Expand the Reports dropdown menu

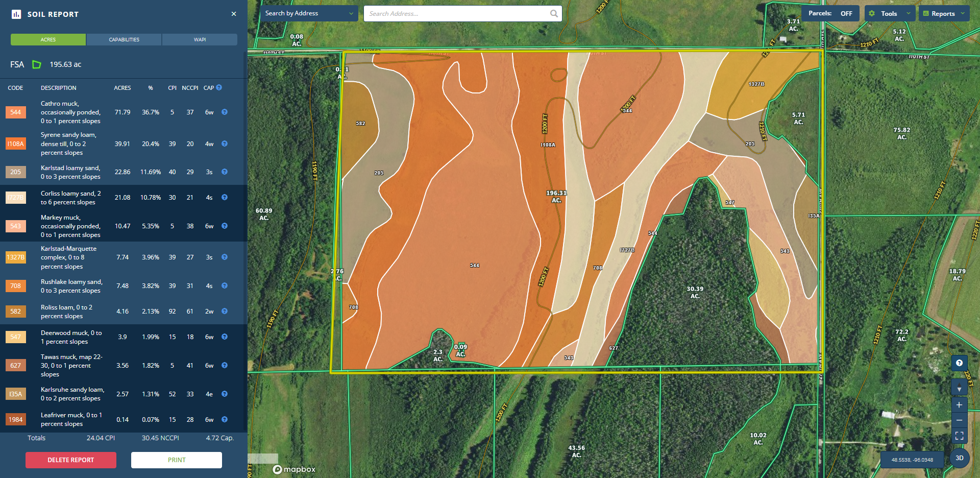[944, 14]
